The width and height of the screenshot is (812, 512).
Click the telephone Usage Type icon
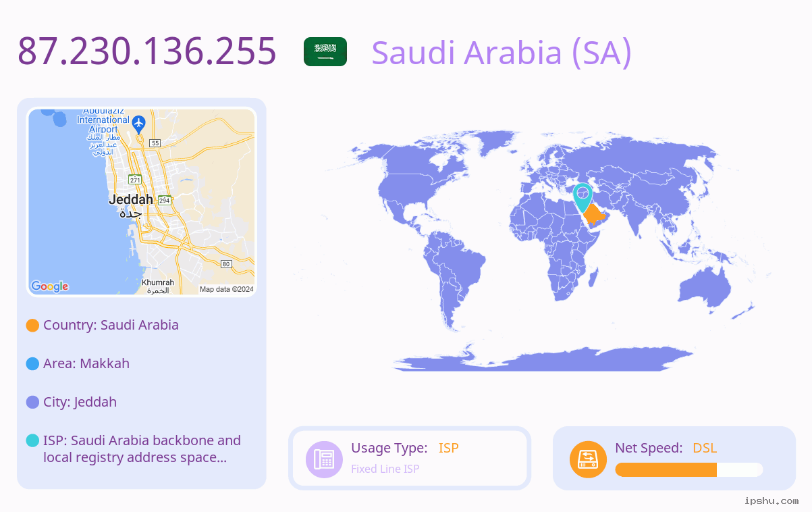click(x=324, y=459)
